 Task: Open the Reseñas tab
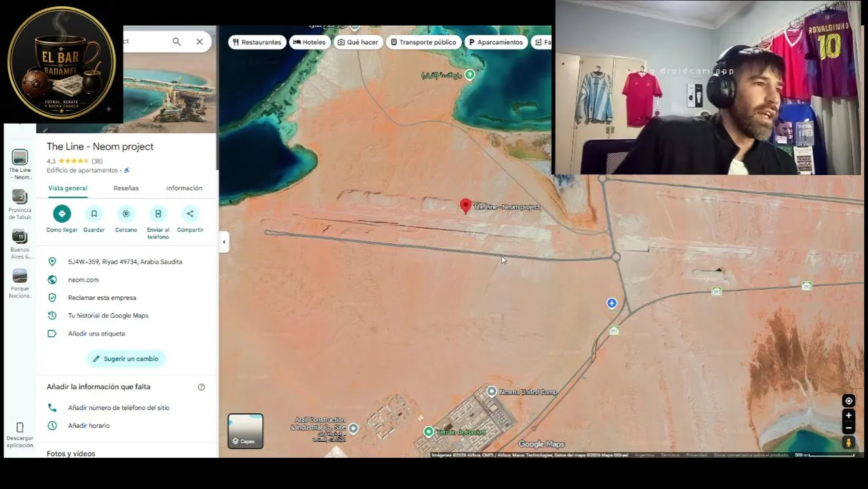[126, 188]
